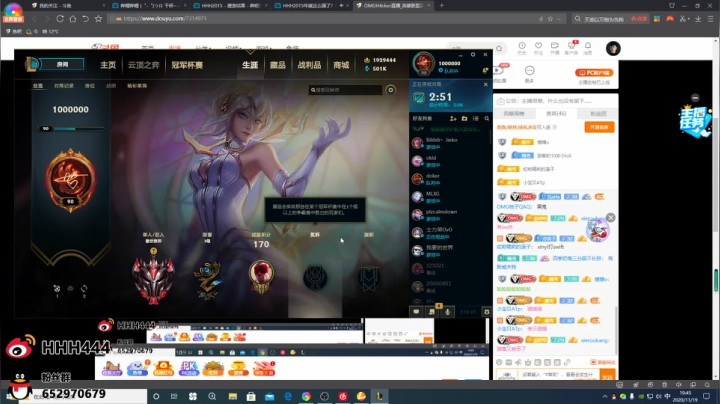This screenshot has width=720, height=404.
Task: Click the 更多 more circle icon
Action: (x=529, y=70)
